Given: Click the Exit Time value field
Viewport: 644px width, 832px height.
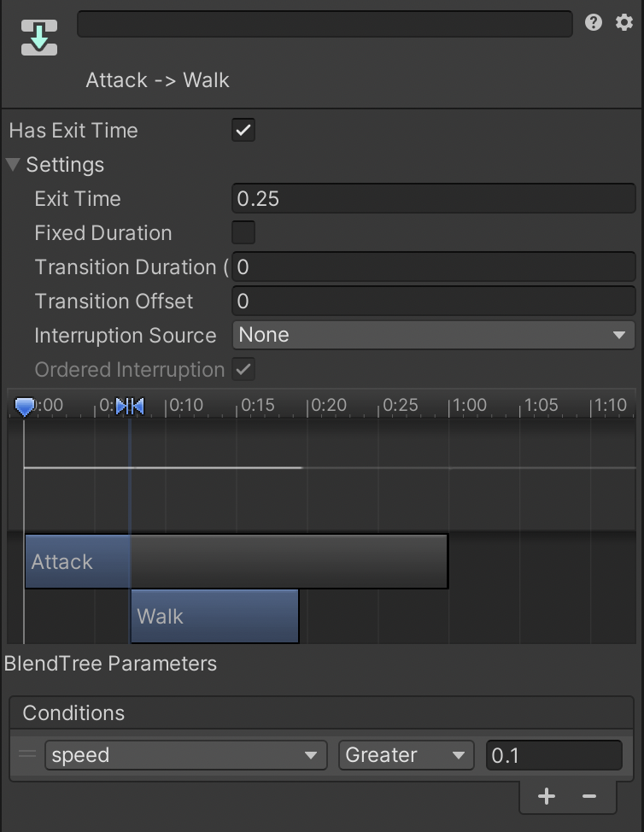Looking at the screenshot, I should (433, 199).
